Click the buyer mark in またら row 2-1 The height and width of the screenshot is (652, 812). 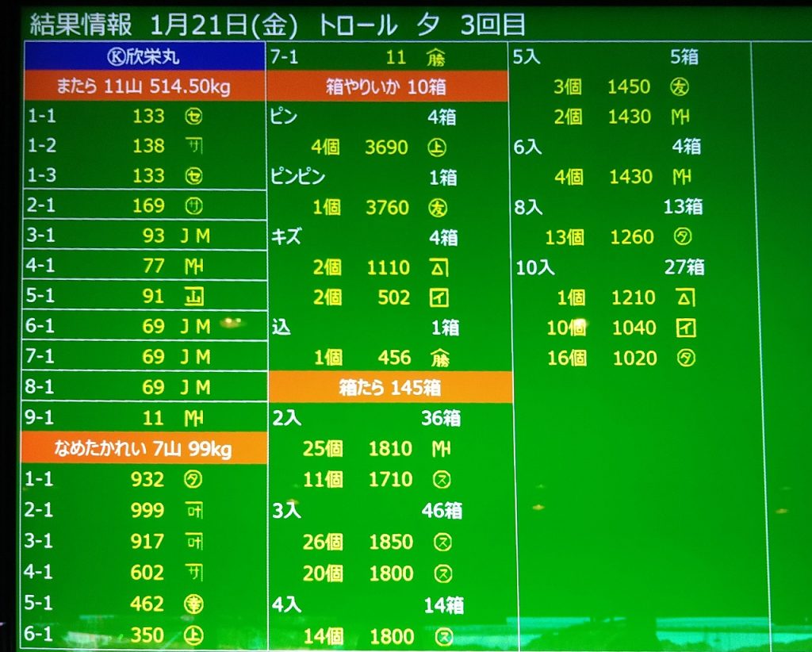click(x=193, y=206)
